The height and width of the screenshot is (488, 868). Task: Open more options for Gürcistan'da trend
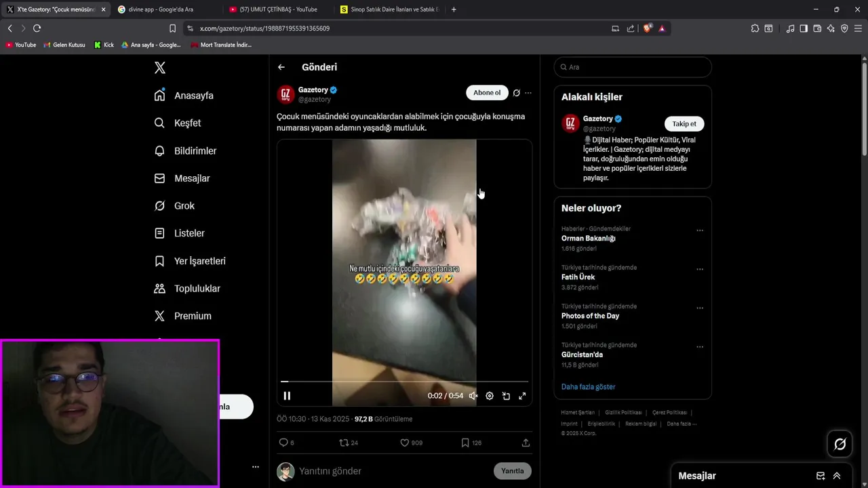(x=700, y=346)
